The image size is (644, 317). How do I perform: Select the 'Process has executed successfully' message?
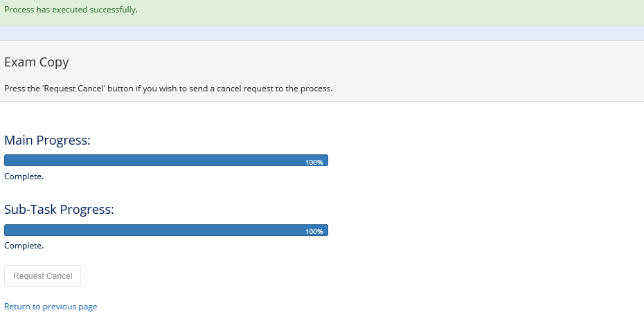71,10
